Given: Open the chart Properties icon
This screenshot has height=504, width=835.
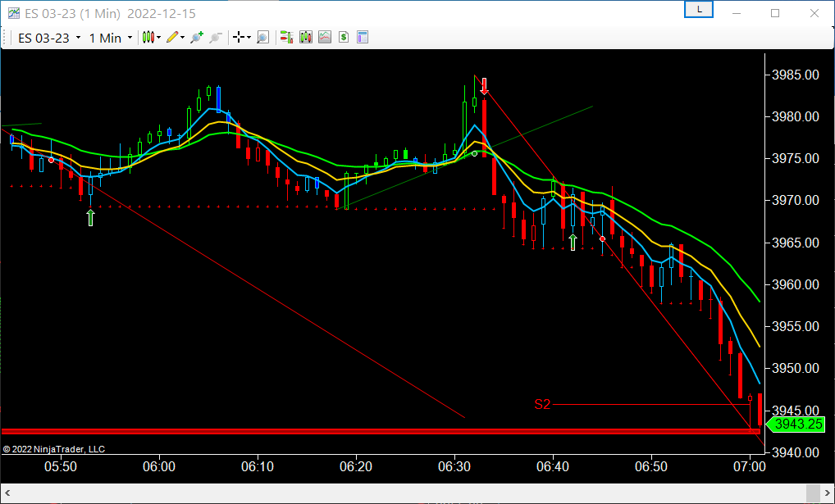Looking at the screenshot, I should (363, 37).
